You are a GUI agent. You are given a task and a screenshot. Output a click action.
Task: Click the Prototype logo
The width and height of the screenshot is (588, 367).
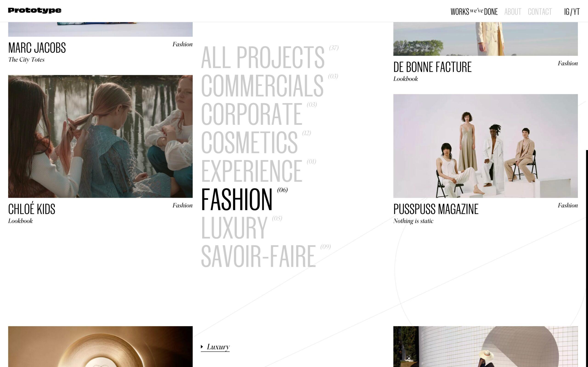34,10
